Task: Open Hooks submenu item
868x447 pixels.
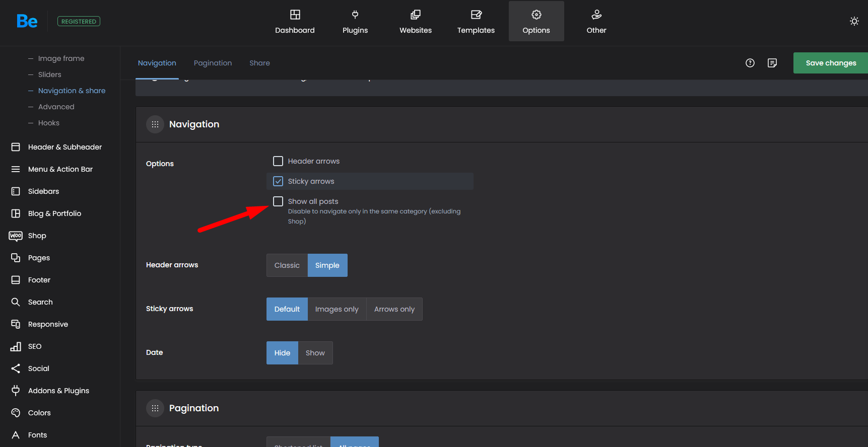Action: (49, 123)
